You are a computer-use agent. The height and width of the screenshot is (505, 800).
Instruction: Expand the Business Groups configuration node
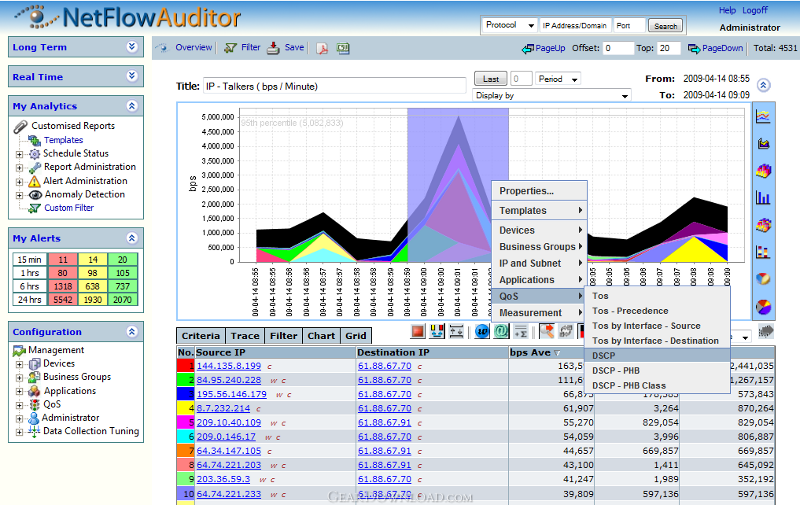(x=19, y=378)
